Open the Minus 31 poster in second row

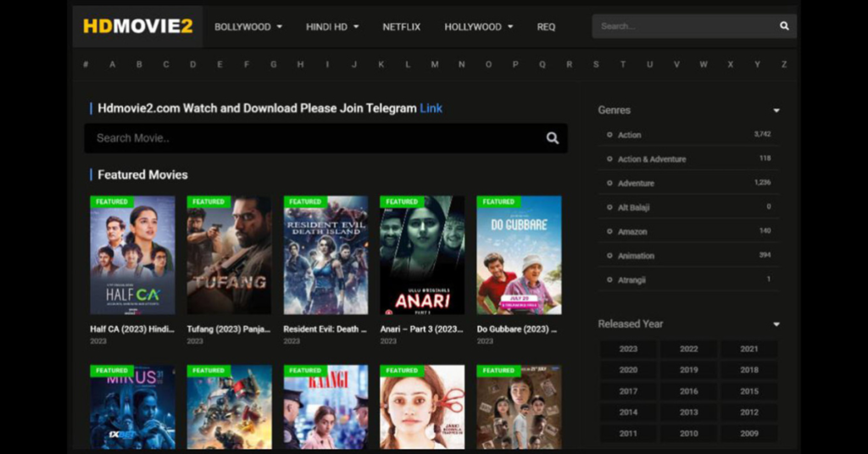132,407
